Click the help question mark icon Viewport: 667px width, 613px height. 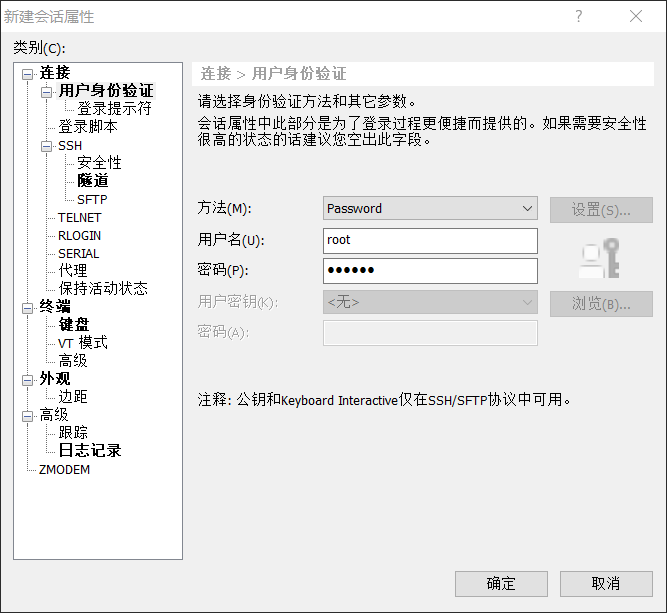pyautogui.click(x=579, y=16)
